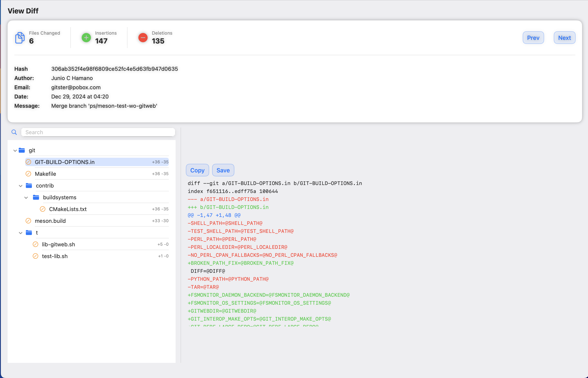Image resolution: width=588 pixels, height=378 pixels.
Task: Click the search magnifier icon
Action: point(14,132)
